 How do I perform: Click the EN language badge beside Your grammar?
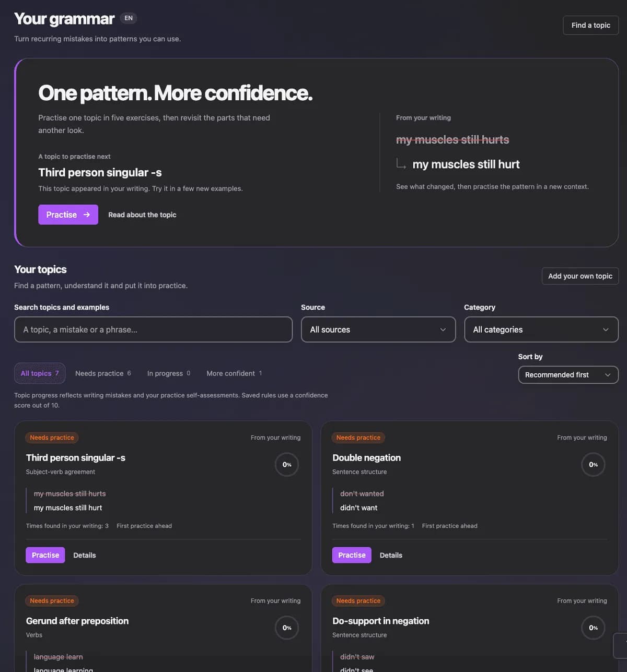click(129, 18)
